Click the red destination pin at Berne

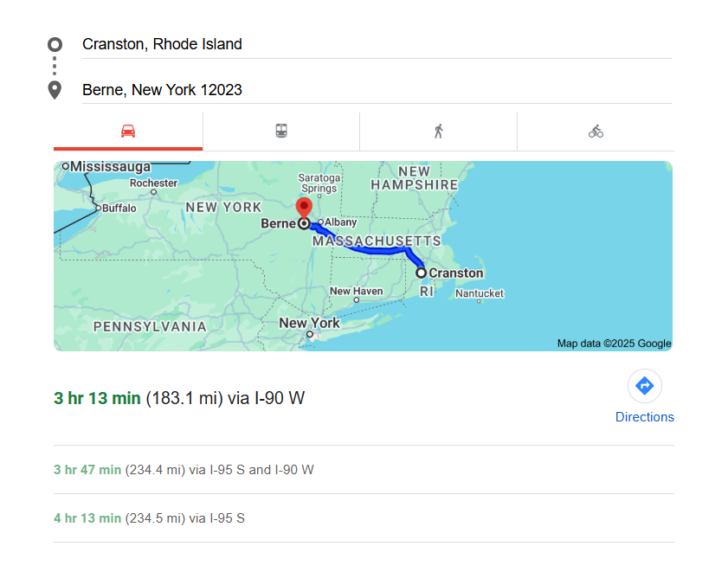pyautogui.click(x=304, y=209)
